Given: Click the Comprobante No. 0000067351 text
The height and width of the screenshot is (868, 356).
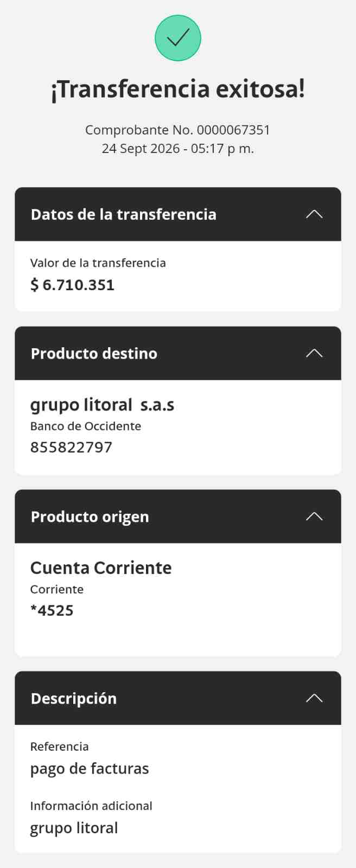Looking at the screenshot, I should click(177, 130).
